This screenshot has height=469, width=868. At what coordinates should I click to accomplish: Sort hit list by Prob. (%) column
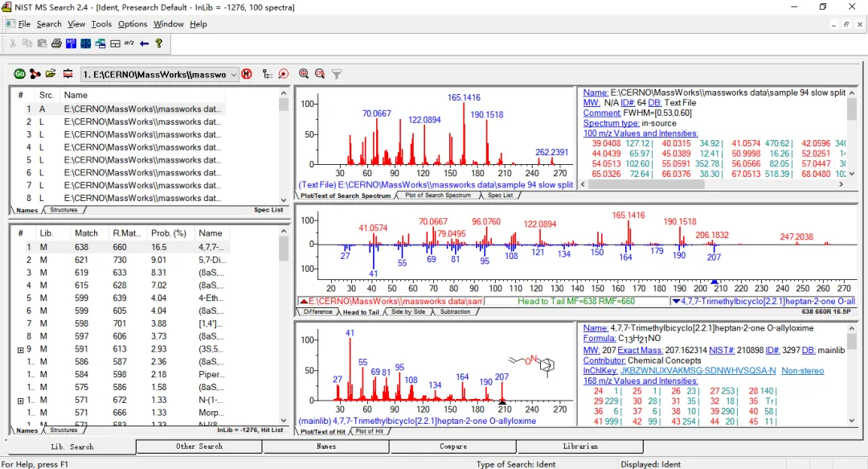click(x=168, y=233)
